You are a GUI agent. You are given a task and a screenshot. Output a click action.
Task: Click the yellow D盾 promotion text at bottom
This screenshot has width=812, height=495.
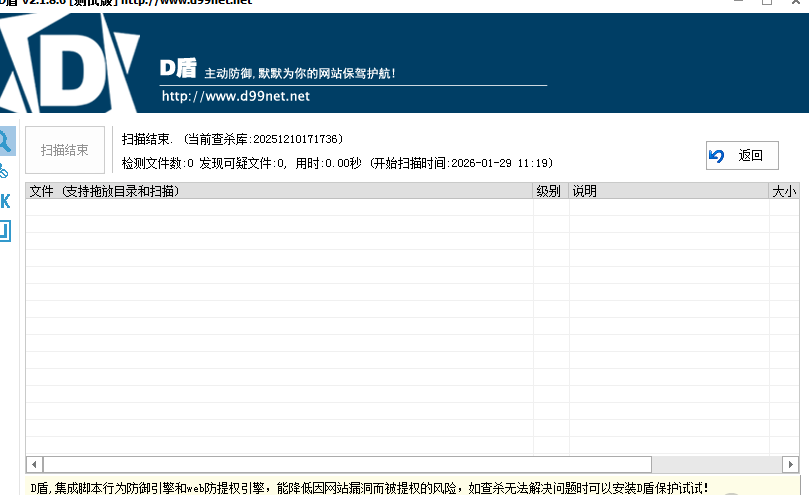(x=370, y=488)
